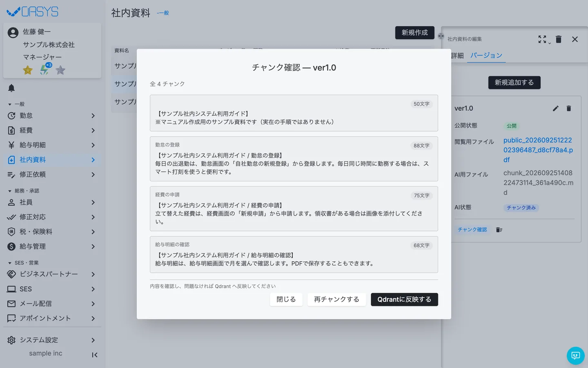Expand the メール配信 menu chevron
The image size is (588, 368).
[93, 304]
